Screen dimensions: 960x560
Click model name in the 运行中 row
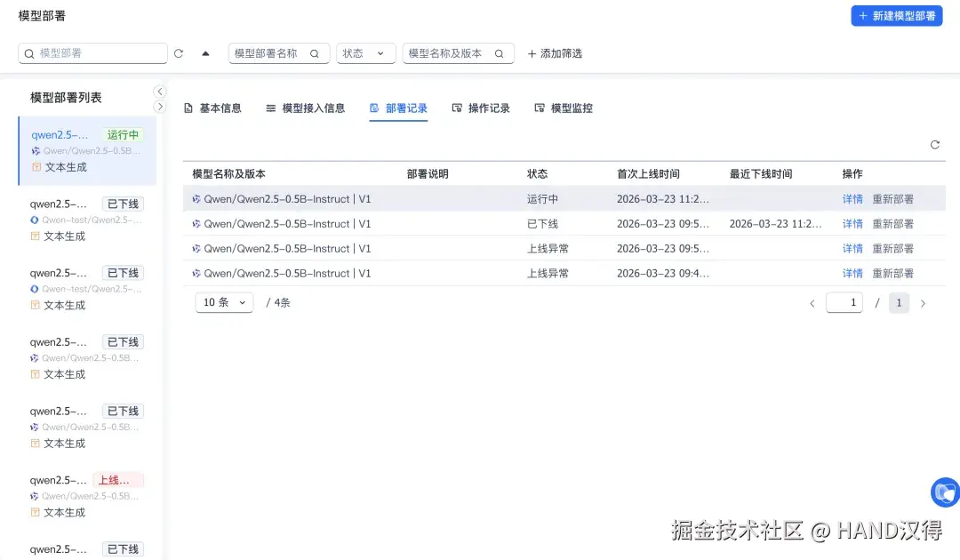[287, 199]
